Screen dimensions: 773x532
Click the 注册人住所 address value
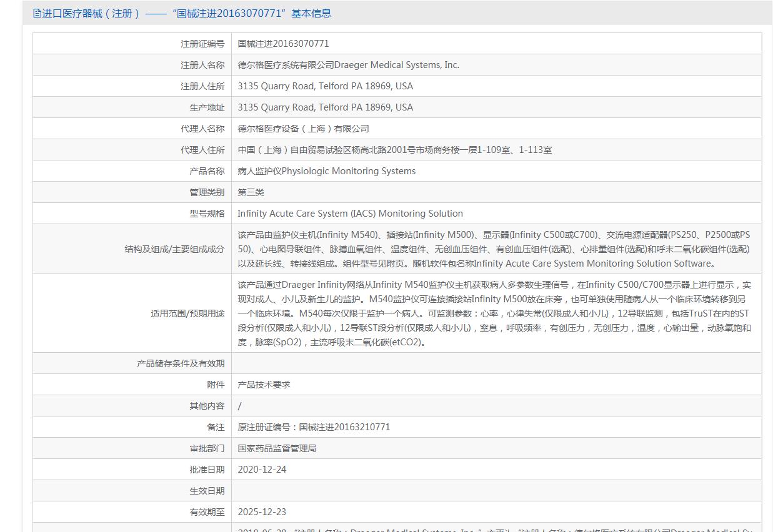point(325,86)
